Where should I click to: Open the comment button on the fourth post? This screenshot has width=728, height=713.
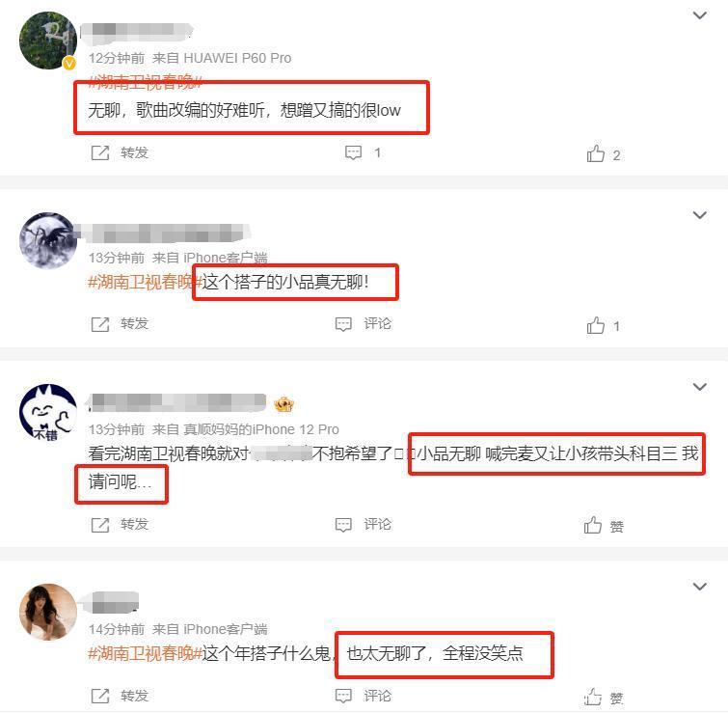point(364,696)
